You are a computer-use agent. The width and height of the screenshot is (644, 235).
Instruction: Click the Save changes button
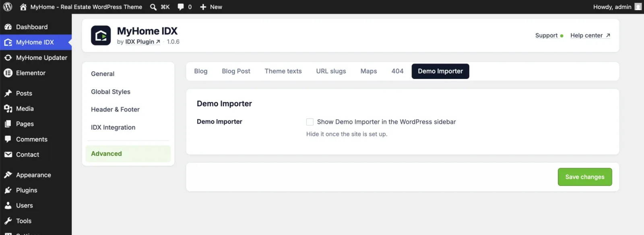[x=585, y=177]
